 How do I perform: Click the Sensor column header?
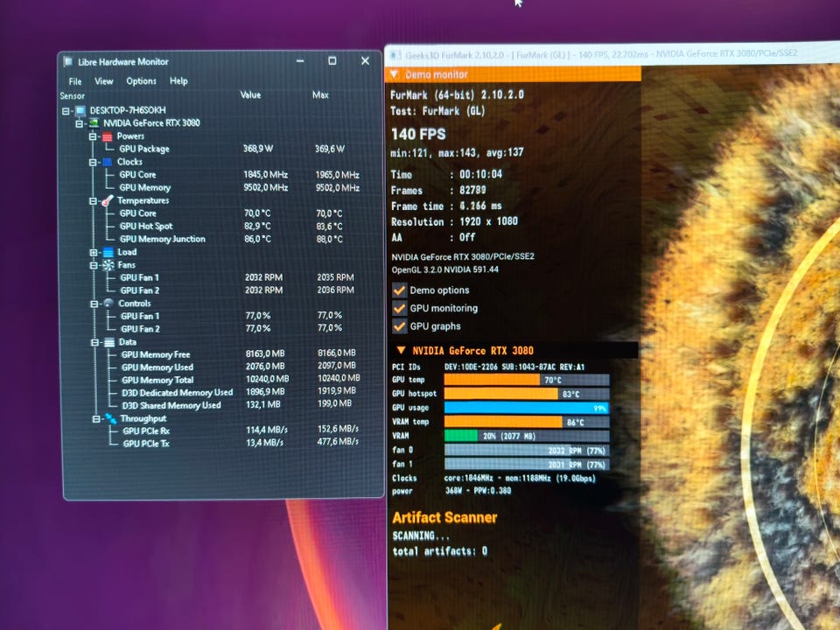(x=73, y=96)
